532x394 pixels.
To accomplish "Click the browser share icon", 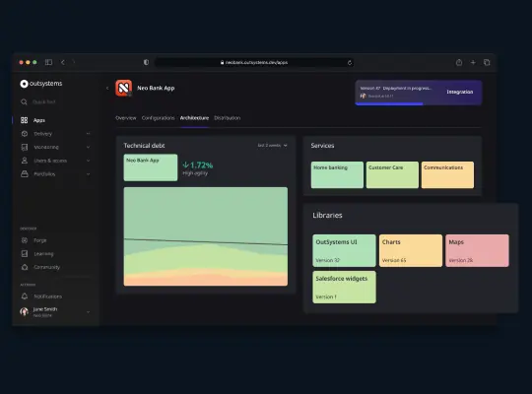I will (x=459, y=62).
